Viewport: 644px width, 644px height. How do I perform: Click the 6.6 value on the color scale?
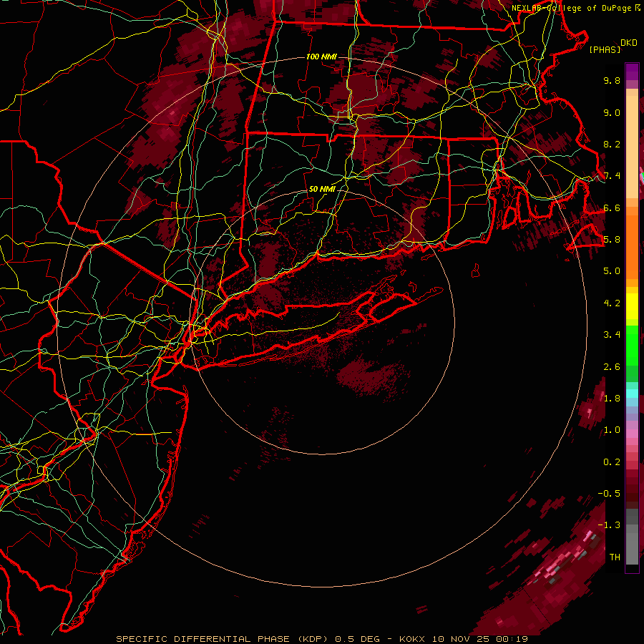pyautogui.click(x=612, y=208)
